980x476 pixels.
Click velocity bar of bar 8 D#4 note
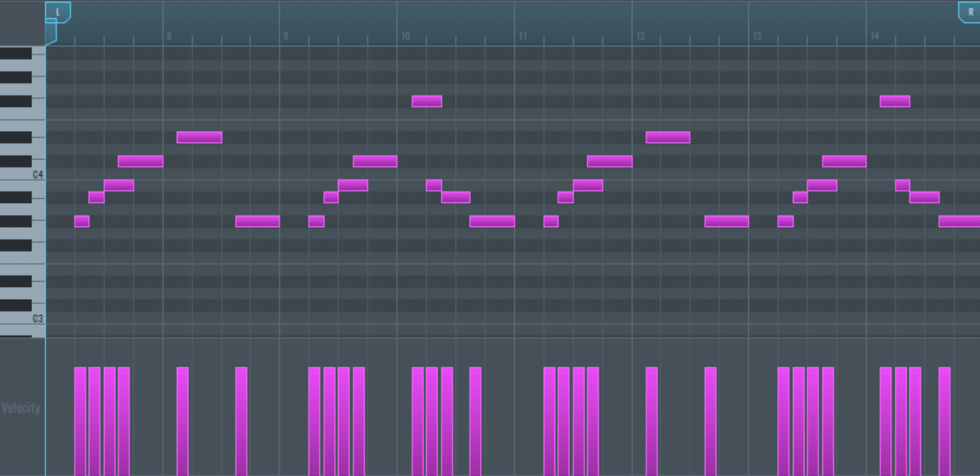(182, 421)
